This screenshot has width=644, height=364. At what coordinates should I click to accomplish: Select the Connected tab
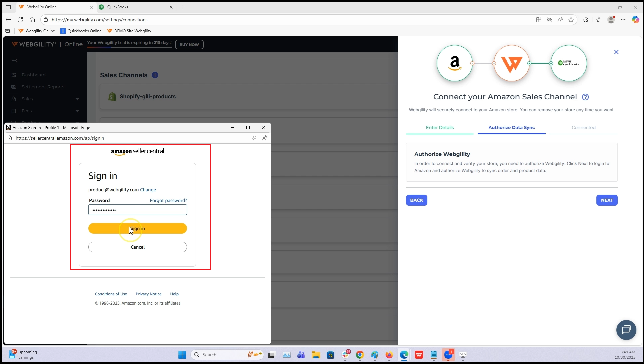pyautogui.click(x=583, y=128)
